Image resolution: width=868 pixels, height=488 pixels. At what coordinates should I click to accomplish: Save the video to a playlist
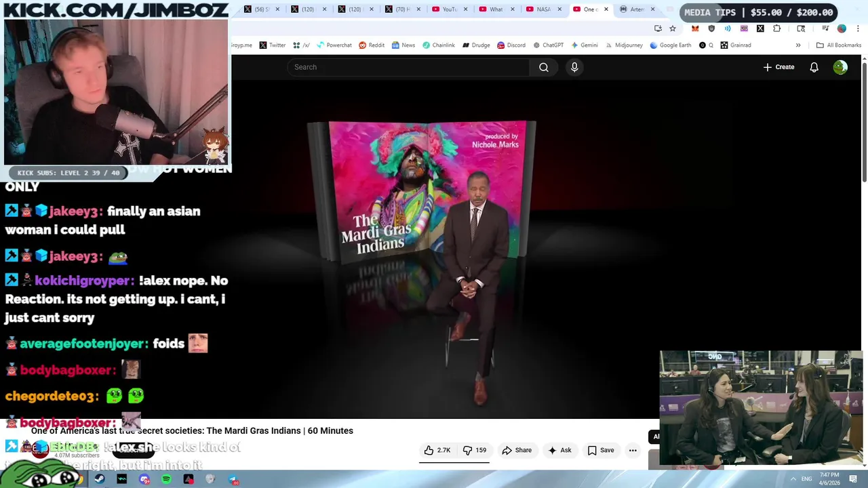click(601, 450)
